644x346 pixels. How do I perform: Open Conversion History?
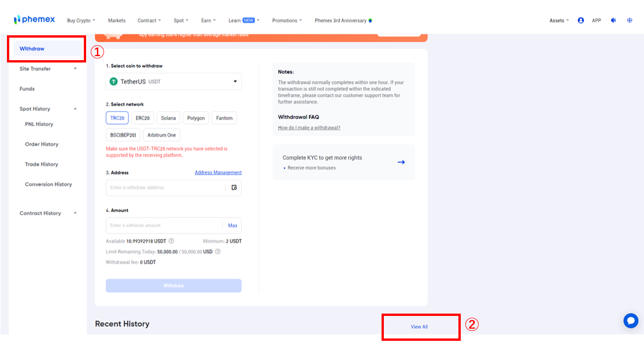click(x=49, y=185)
